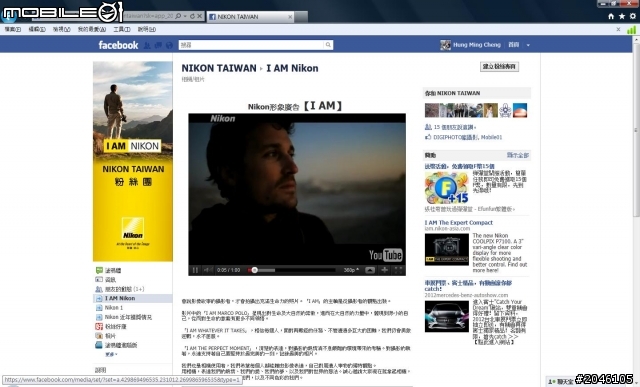Click the first friend thumbnail in NIKON TAIWAN box
This screenshot has height=387, width=640.
(431, 110)
